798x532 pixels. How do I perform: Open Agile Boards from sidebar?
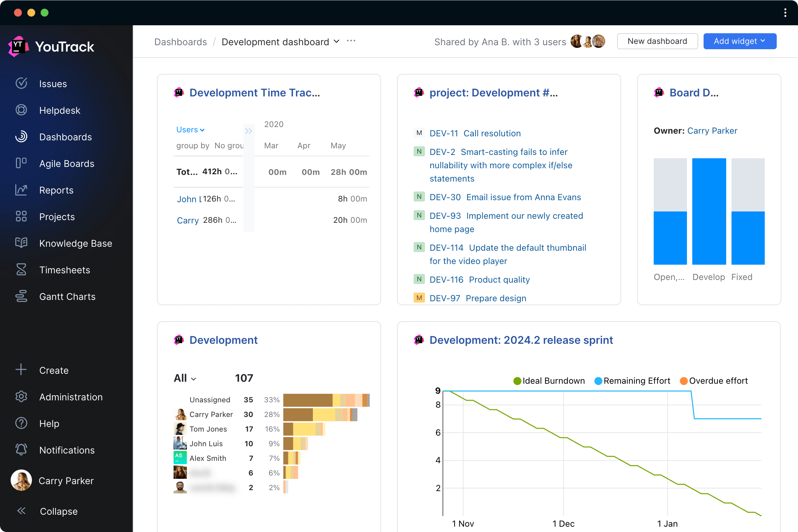(66, 163)
